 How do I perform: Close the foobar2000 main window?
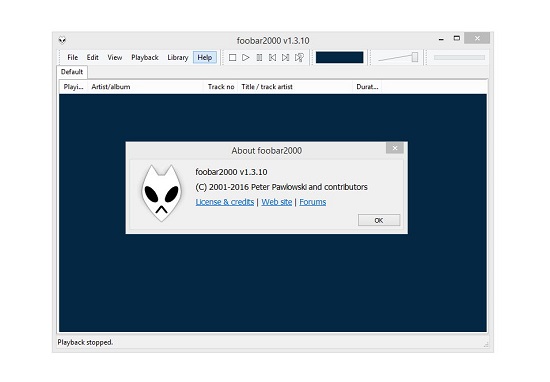click(x=477, y=38)
